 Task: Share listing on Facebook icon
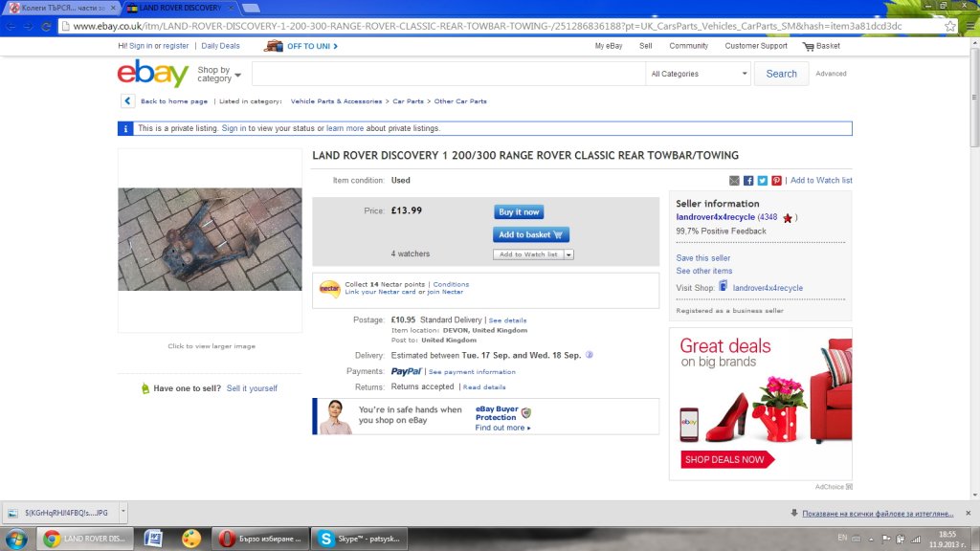click(748, 181)
